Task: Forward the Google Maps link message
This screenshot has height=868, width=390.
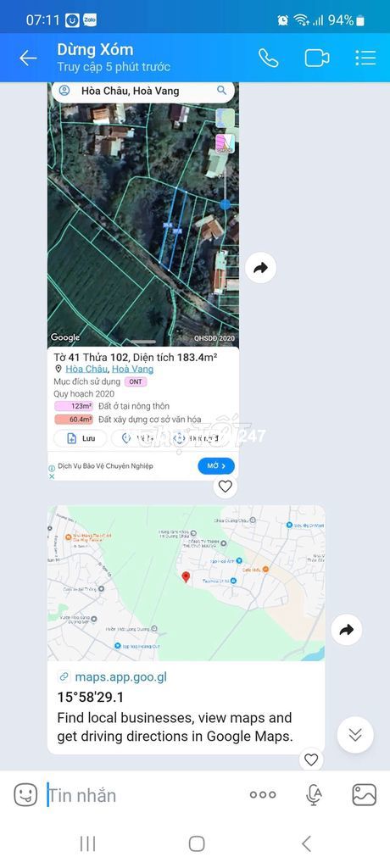Action: 347,630
